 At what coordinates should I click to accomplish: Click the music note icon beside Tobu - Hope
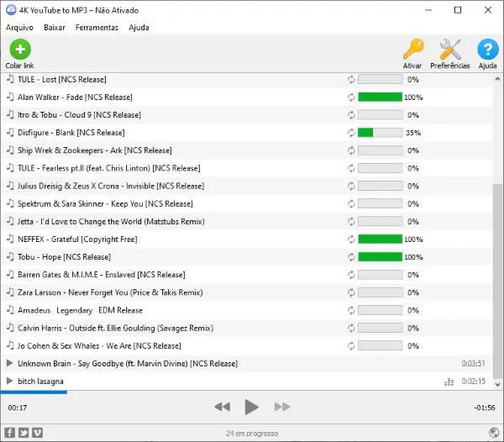tap(10, 256)
